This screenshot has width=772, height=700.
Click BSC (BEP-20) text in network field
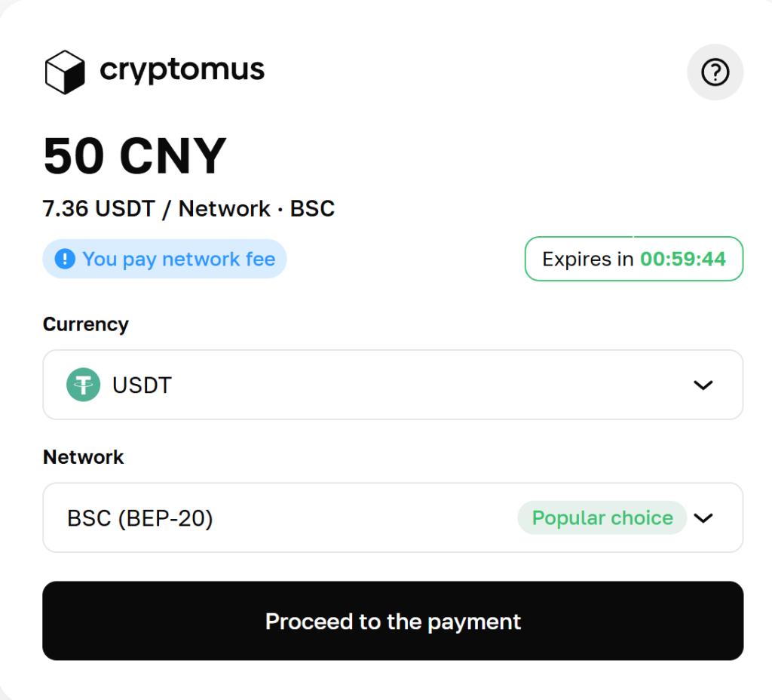pyautogui.click(x=139, y=518)
